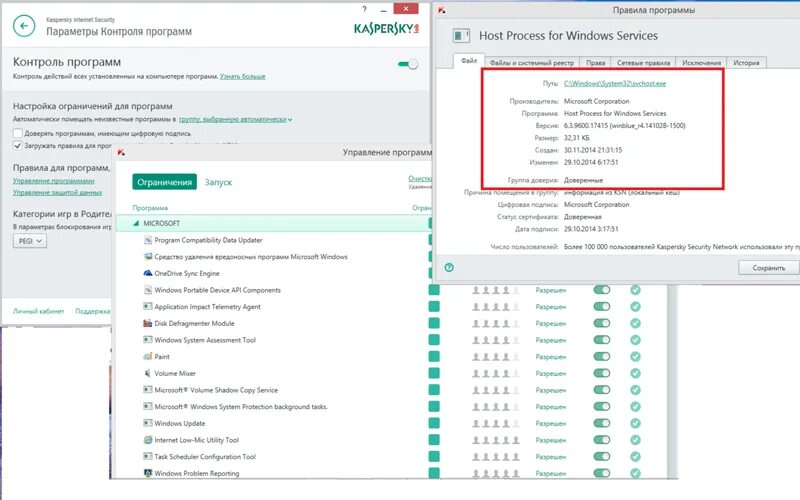Viewport: 800px width, 500px height.
Task: Toggle switch for Task Scheduler Configuration Tool
Action: pos(602,457)
